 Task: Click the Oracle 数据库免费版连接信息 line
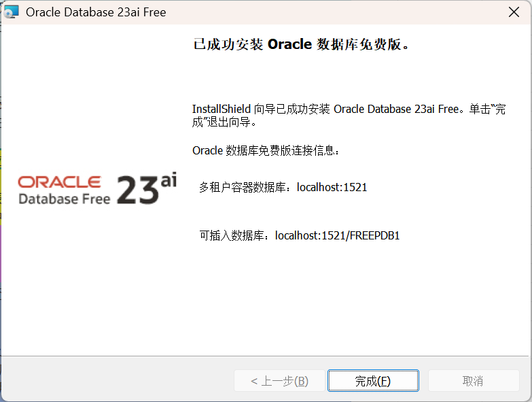(x=266, y=150)
